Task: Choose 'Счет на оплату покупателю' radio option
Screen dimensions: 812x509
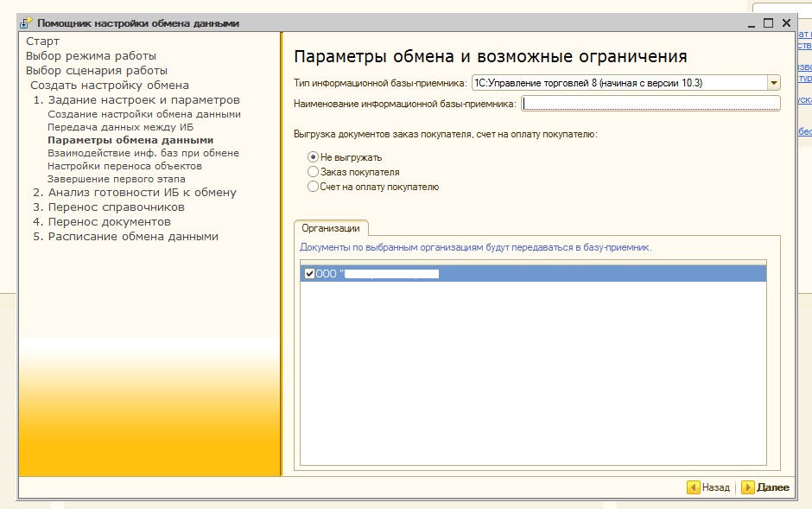Action: click(x=314, y=187)
